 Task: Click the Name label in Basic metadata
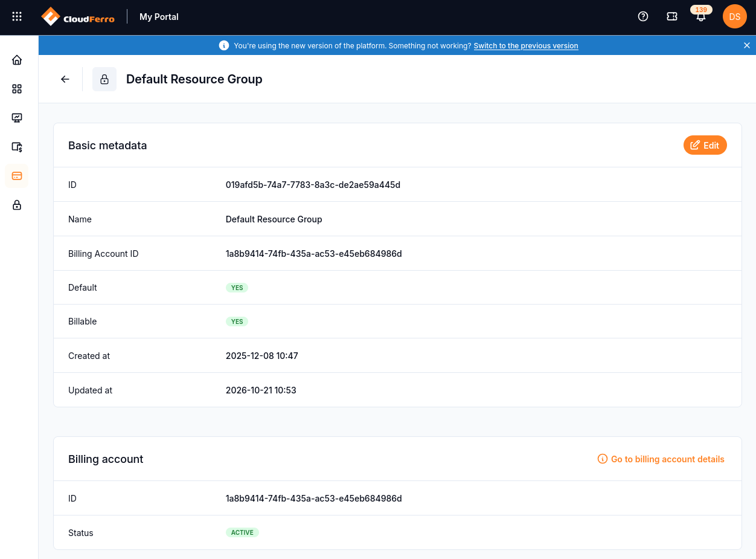pyautogui.click(x=80, y=219)
